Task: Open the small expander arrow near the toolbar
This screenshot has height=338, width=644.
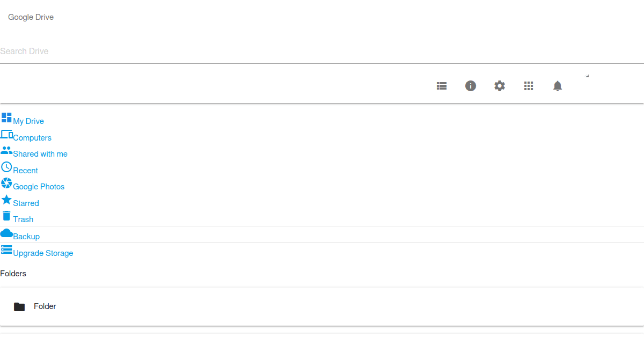Action: (x=588, y=76)
